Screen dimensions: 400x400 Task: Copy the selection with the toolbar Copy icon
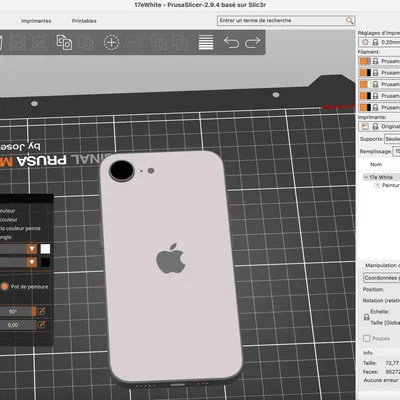(x=64, y=42)
